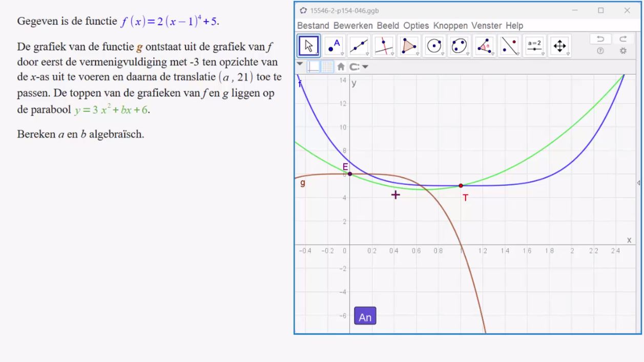Screen dimensions: 644x362
Task: Open the Opties menu
Action: [416, 26]
